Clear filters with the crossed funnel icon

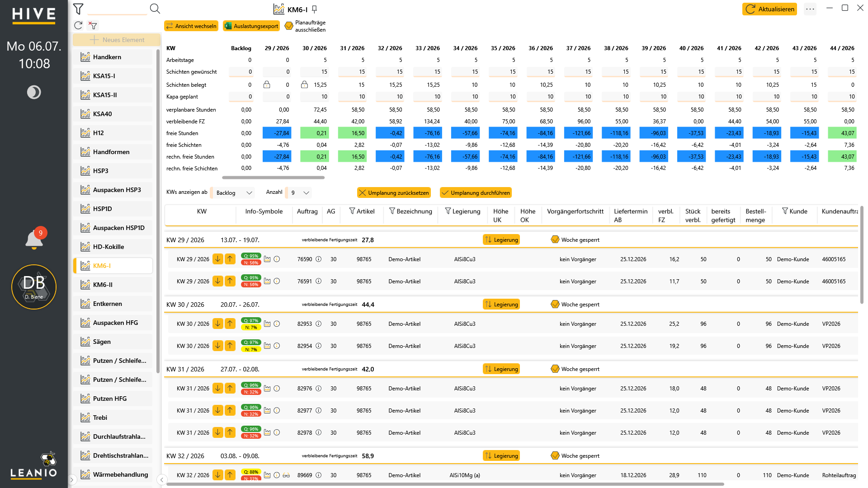tap(93, 25)
